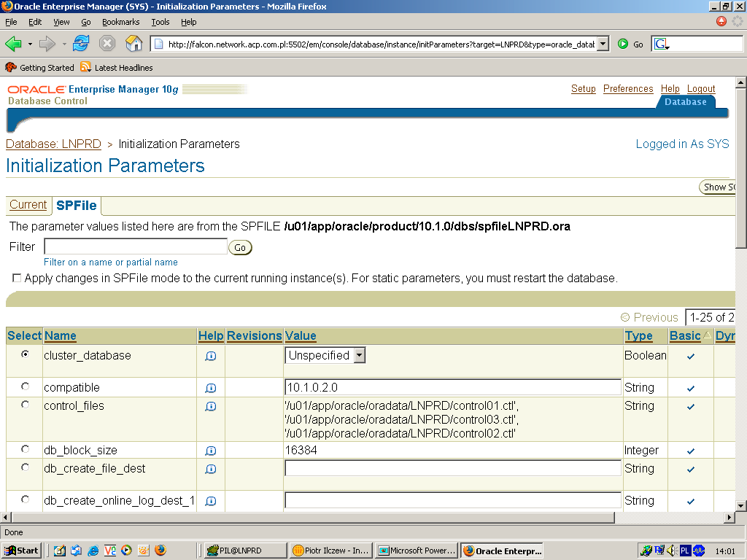Click the Show SQL button
Viewport: 747px width, 560px height.
pos(718,187)
